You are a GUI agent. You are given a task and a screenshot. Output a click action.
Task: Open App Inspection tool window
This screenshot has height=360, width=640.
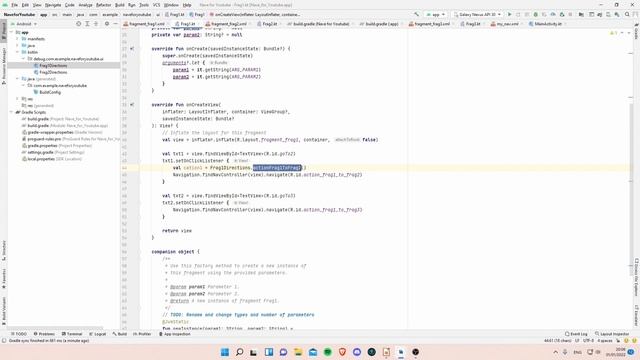(x=174, y=334)
